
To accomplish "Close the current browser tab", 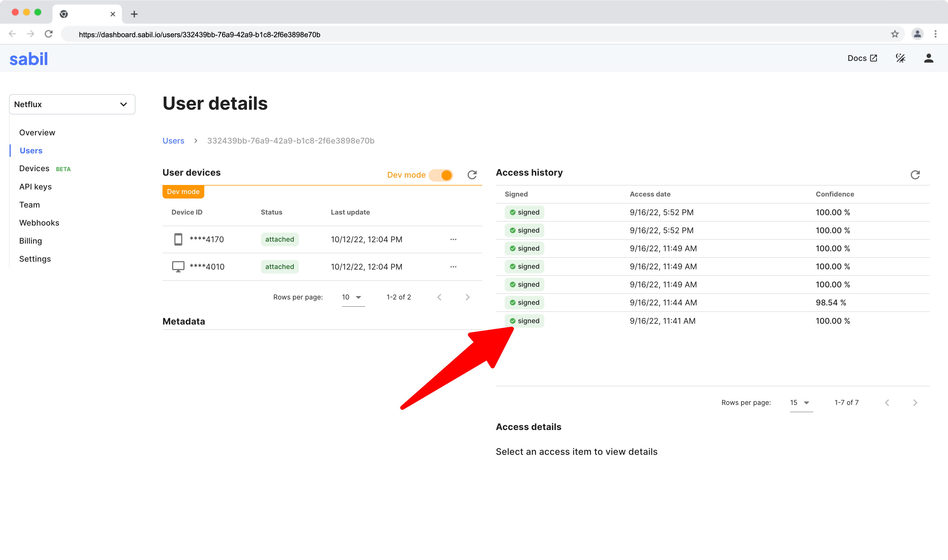I will 113,14.
